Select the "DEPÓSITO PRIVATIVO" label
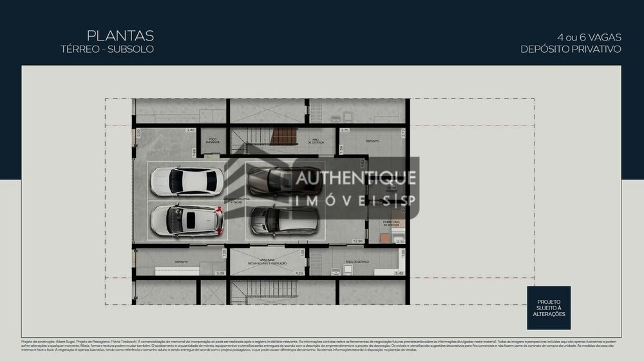This screenshot has width=644, height=361. [571, 49]
